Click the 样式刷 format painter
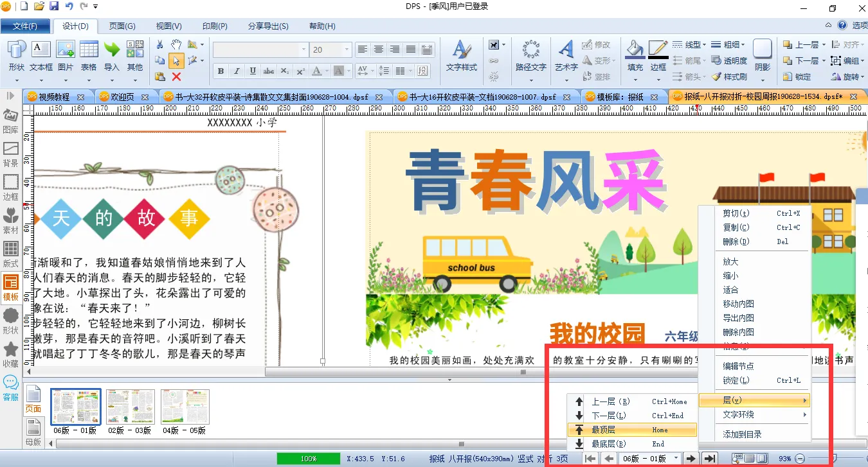This screenshot has width=868, height=467. tap(728, 76)
